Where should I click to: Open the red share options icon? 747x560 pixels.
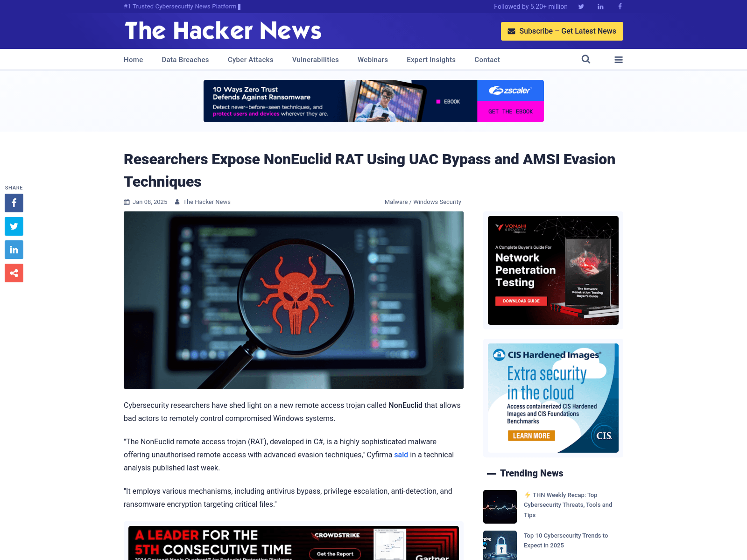tap(14, 273)
